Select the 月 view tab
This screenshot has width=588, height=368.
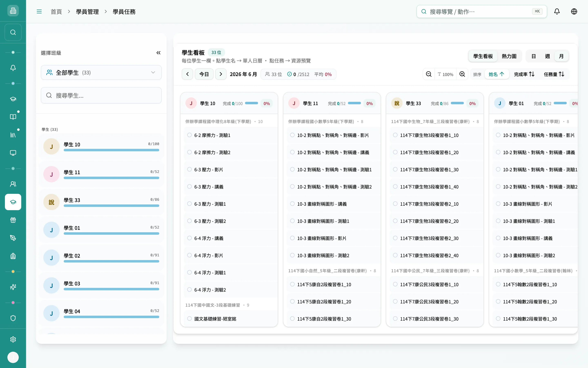pos(561,56)
